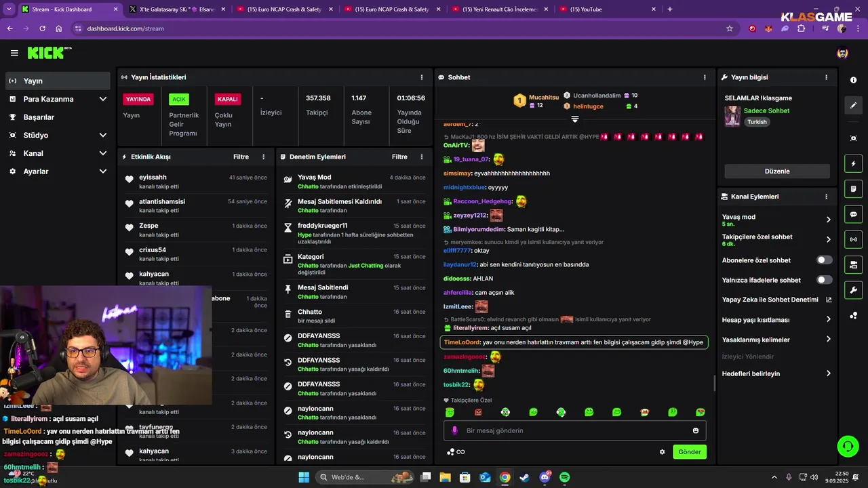868x488 pixels.
Task: Open the Etkinlik Akışı options menu
Action: click(x=264, y=157)
